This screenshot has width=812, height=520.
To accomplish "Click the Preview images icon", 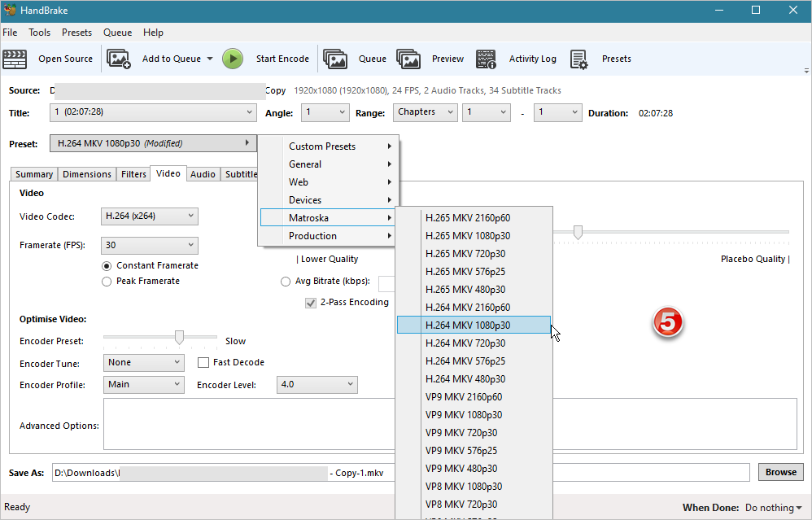I will (x=408, y=59).
